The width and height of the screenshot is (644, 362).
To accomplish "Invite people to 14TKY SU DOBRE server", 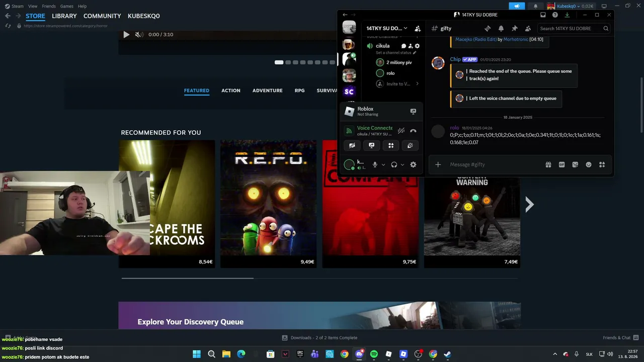I will coord(418,29).
